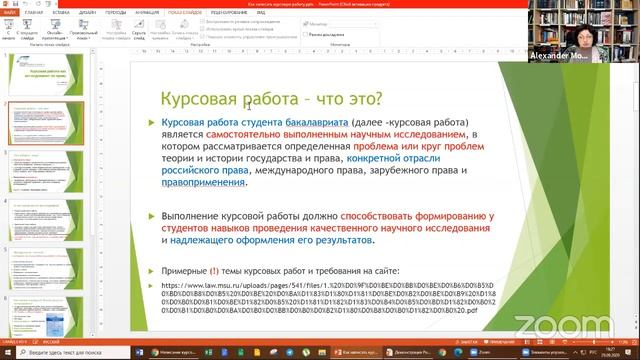
Task: Open the law.msu.ru URL on slide
Action: pyautogui.click(x=328, y=298)
